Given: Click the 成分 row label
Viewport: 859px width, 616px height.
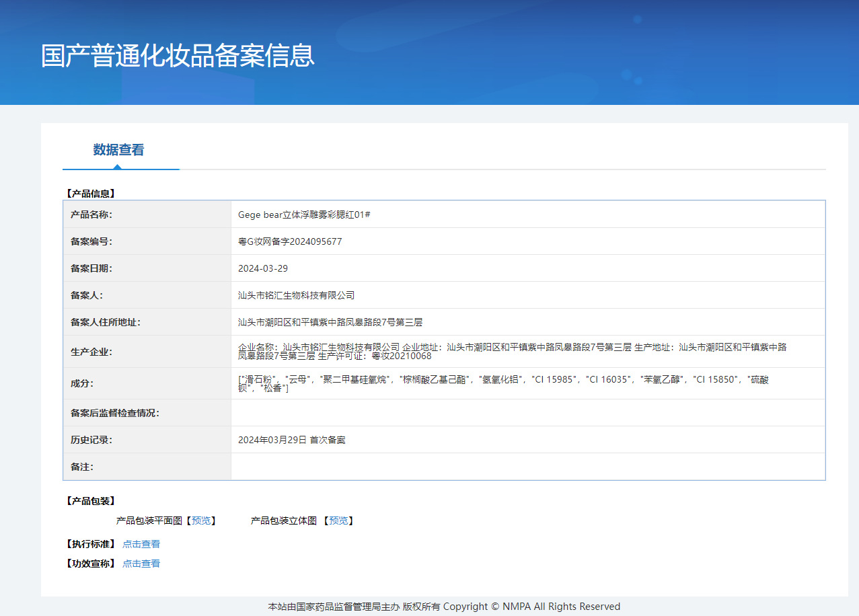Looking at the screenshot, I should [x=81, y=383].
